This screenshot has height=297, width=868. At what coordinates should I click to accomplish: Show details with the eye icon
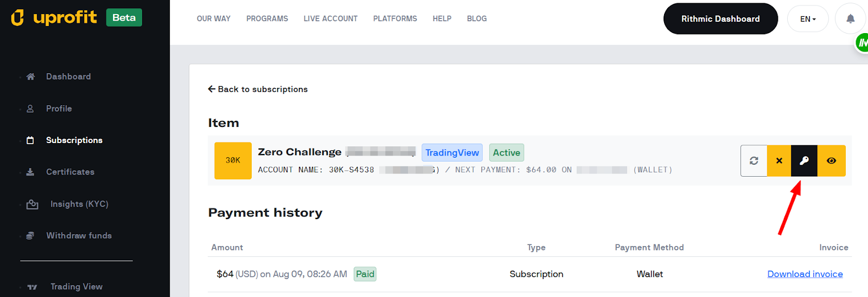832,160
